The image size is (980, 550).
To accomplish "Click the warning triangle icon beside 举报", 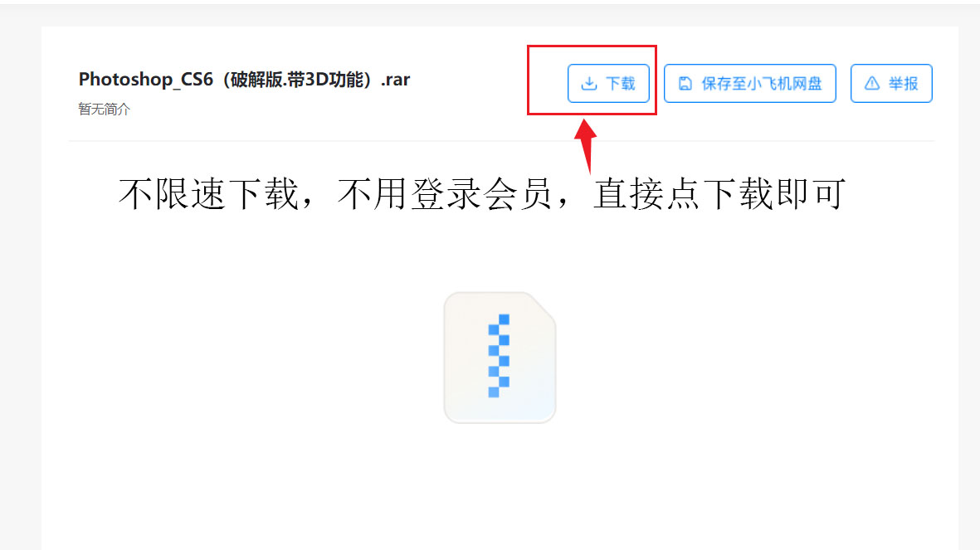I will (x=872, y=83).
